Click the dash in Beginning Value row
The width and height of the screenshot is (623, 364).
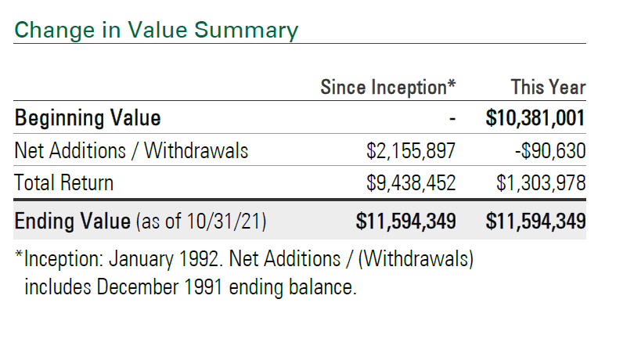(x=452, y=118)
